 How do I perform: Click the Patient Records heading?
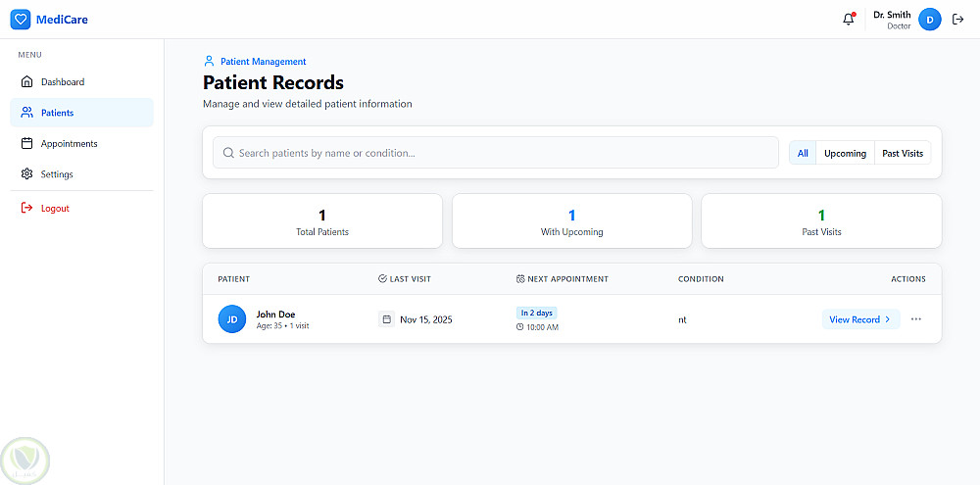[273, 82]
